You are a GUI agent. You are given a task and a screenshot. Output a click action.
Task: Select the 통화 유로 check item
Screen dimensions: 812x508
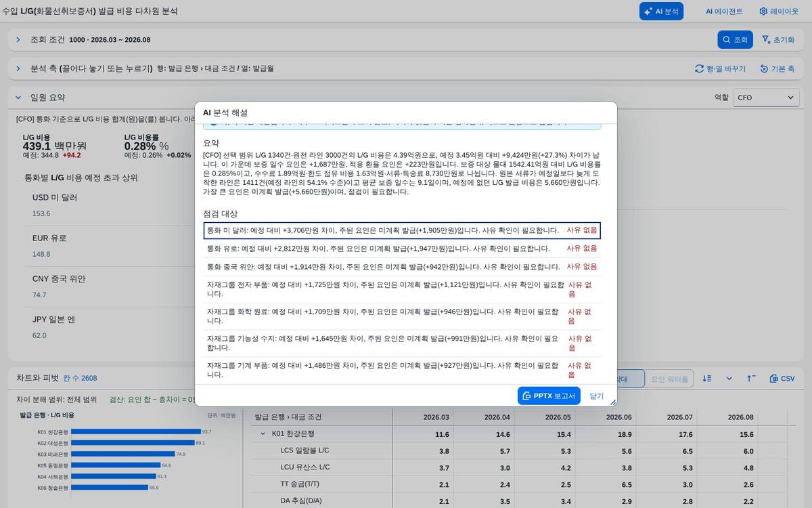click(x=402, y=249)
